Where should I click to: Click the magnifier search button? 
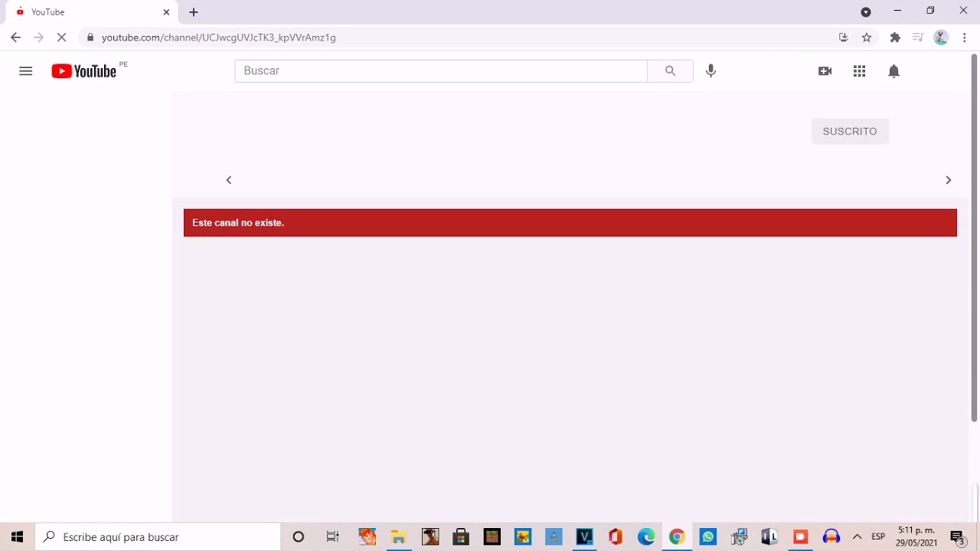pyautogui.click(x=670, y=71)
